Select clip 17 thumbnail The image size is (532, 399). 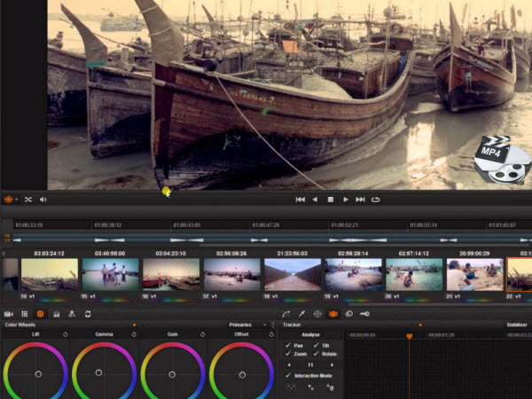click(x=231, y=275)
